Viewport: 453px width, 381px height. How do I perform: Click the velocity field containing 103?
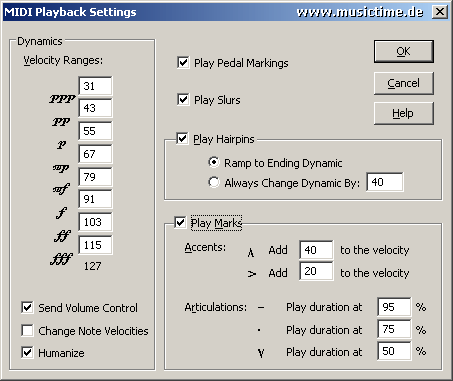point(95,222)
